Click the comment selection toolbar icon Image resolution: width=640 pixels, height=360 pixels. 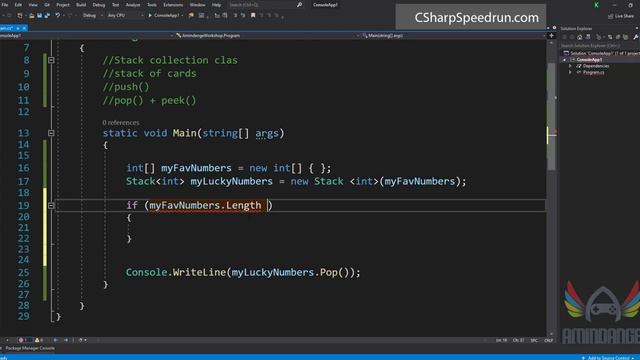tap(236, 16)
